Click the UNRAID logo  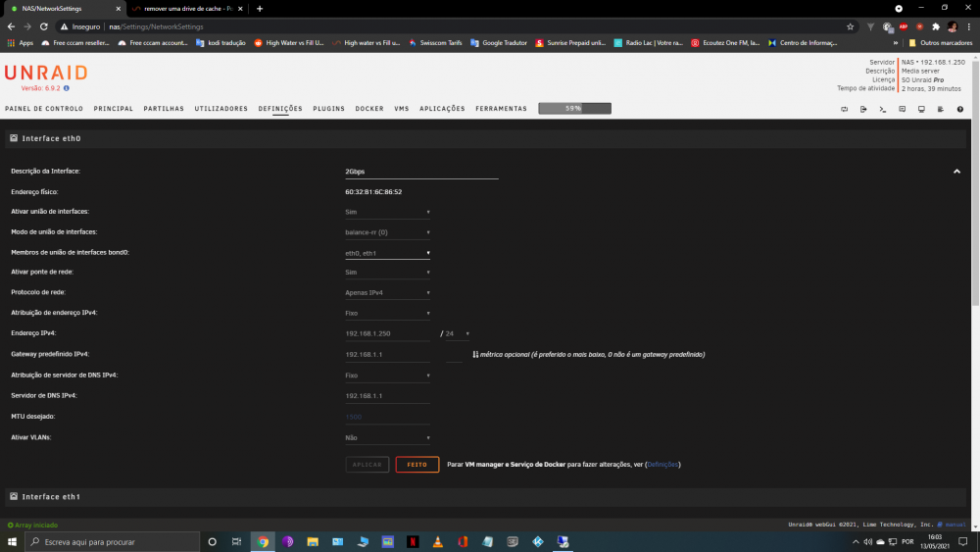click(x=46, y=73)
